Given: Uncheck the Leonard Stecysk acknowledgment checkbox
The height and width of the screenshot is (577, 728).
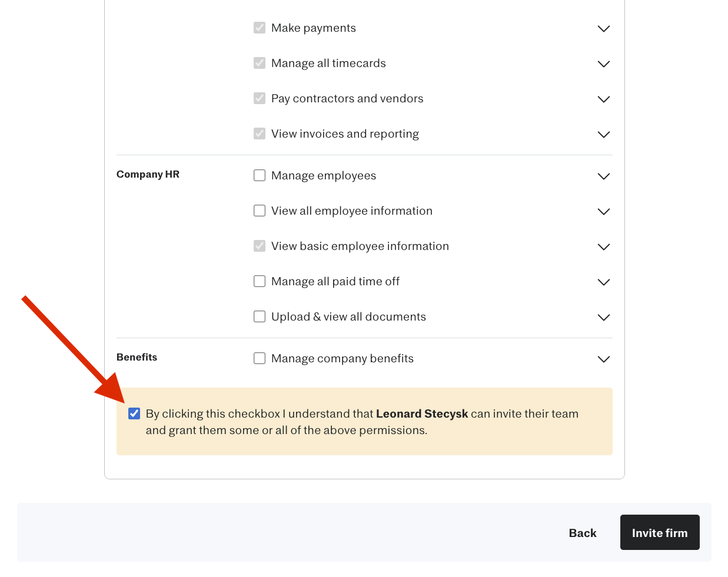Looking at the screenshot, I should click(x=134, y=413).
